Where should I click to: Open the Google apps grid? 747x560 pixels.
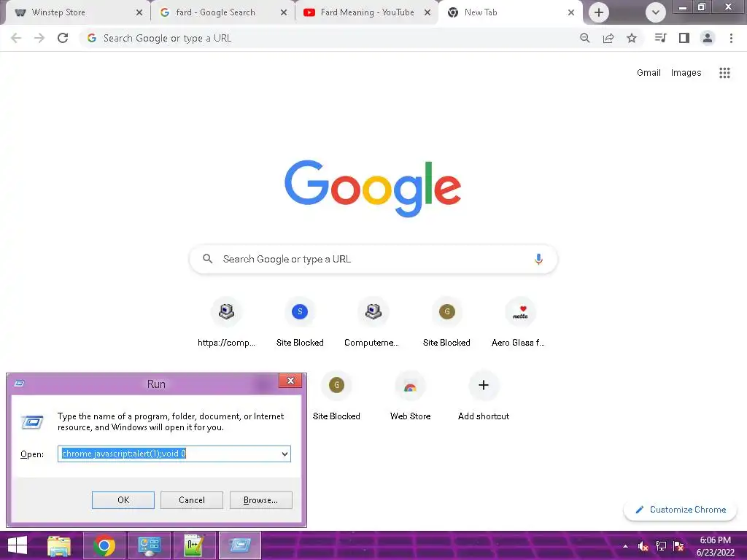pyautogui.click(x=724, y=73)
